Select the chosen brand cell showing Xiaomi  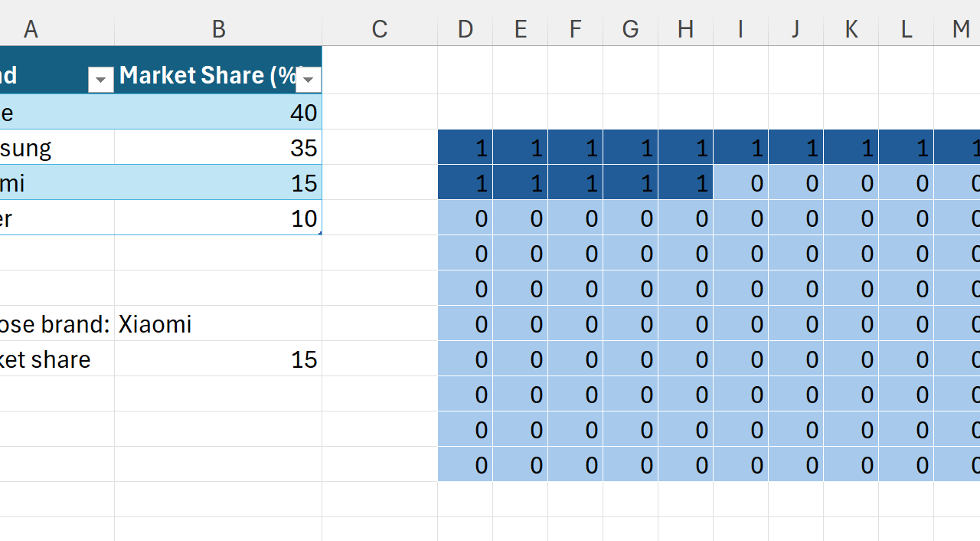coord(218,324)
